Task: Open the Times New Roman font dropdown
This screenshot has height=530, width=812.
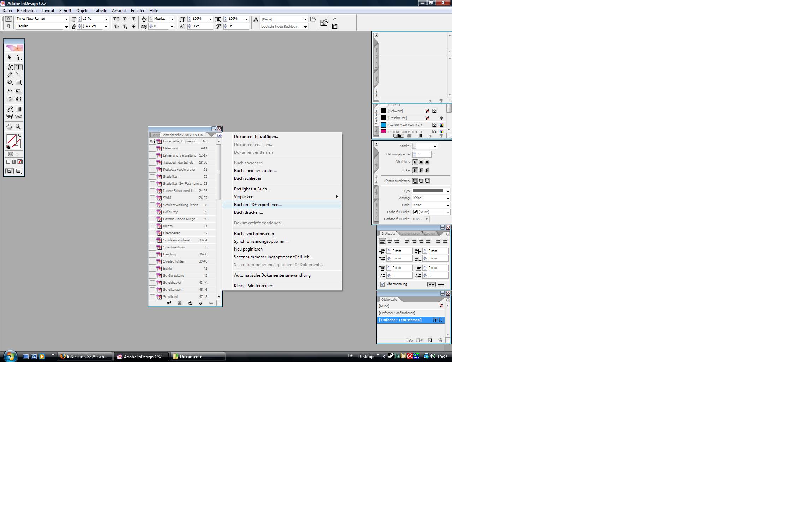Action: click(x=66, y=19)
